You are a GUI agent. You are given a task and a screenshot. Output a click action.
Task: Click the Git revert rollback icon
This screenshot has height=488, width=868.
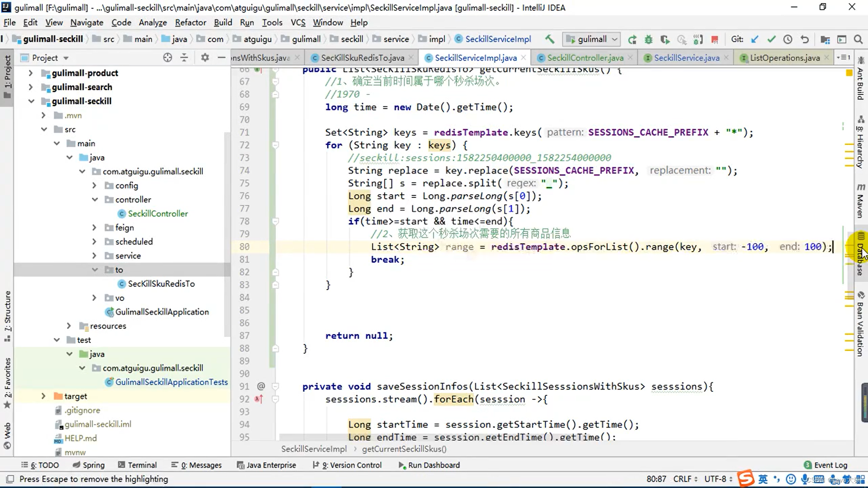tap(804, 39)
